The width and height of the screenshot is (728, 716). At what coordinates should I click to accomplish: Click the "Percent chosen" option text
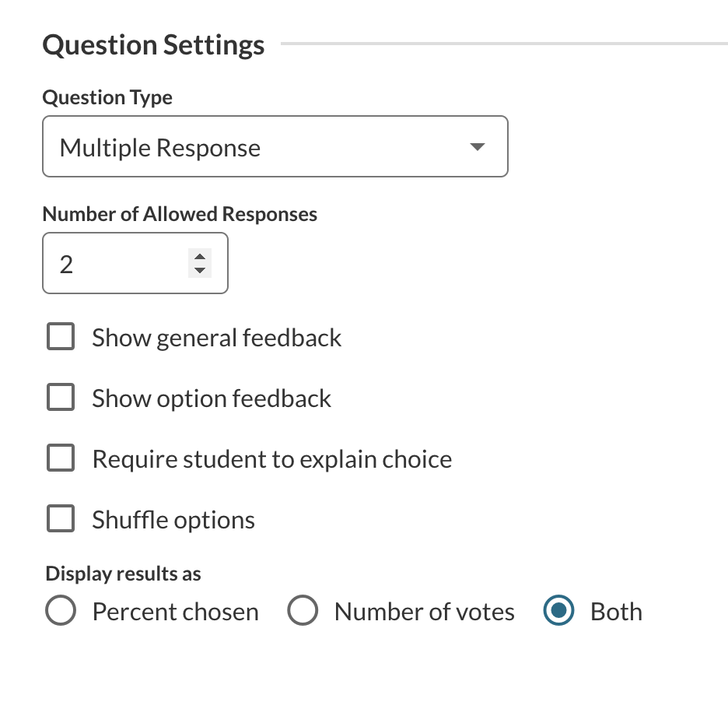[x=175, y=612]
